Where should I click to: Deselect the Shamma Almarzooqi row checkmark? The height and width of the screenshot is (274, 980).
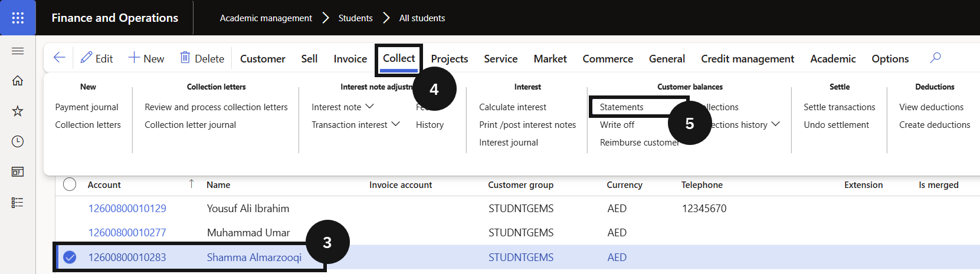point(70,258)
